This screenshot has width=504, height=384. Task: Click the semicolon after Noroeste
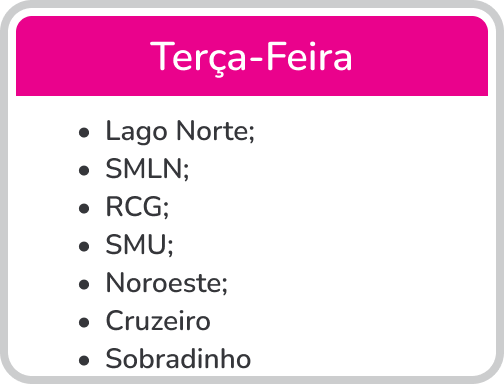[x=225, y=286]
